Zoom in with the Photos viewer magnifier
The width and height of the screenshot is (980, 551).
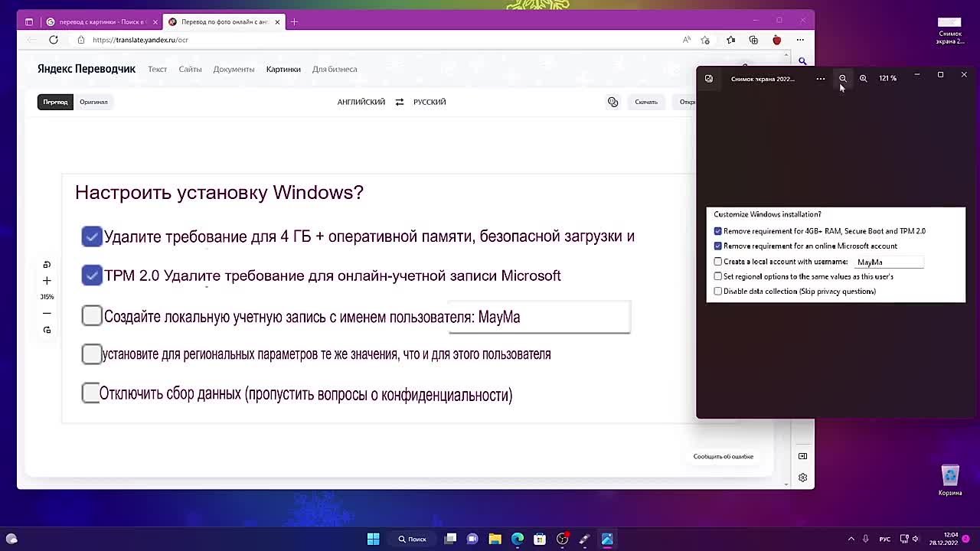click(863, 78)
